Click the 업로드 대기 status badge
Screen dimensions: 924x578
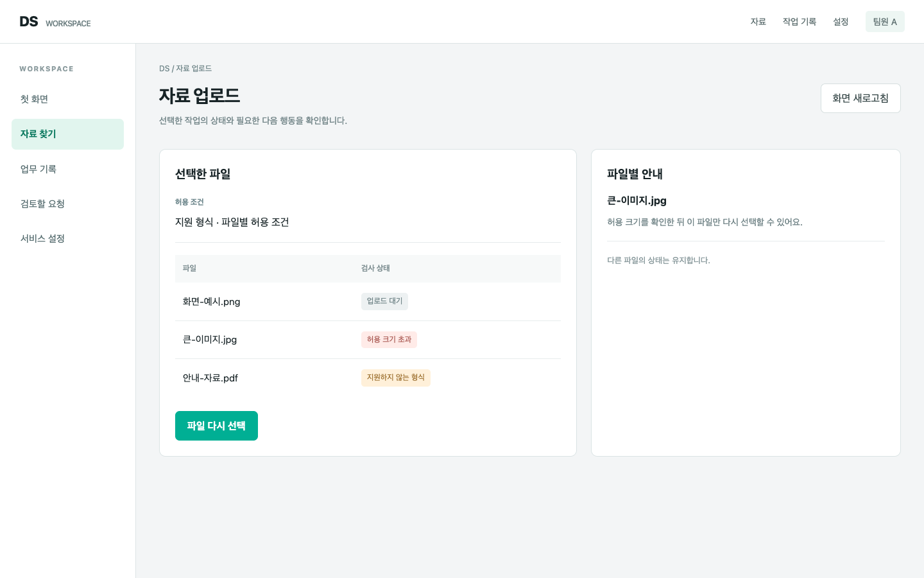[384, 301]
